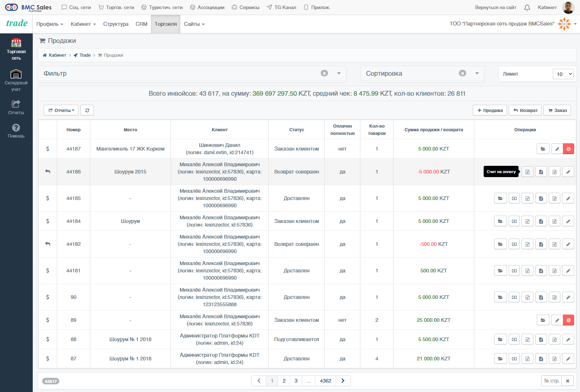Viewport: 580px width, 392px height.
Task: Cancel order 44187 with red icon
Action: point(568,149)
